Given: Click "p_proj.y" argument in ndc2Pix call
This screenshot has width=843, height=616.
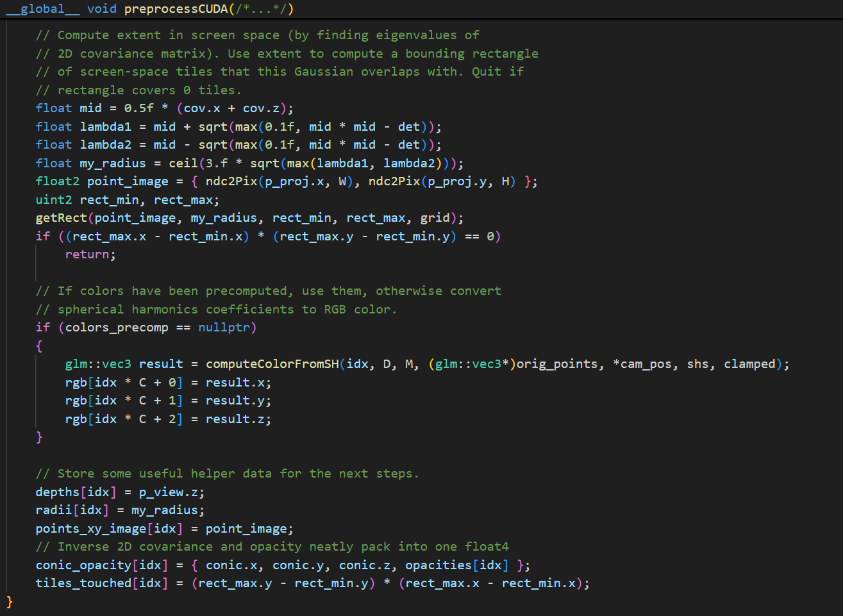Looking at the screenshot, I should pos(457,181).
